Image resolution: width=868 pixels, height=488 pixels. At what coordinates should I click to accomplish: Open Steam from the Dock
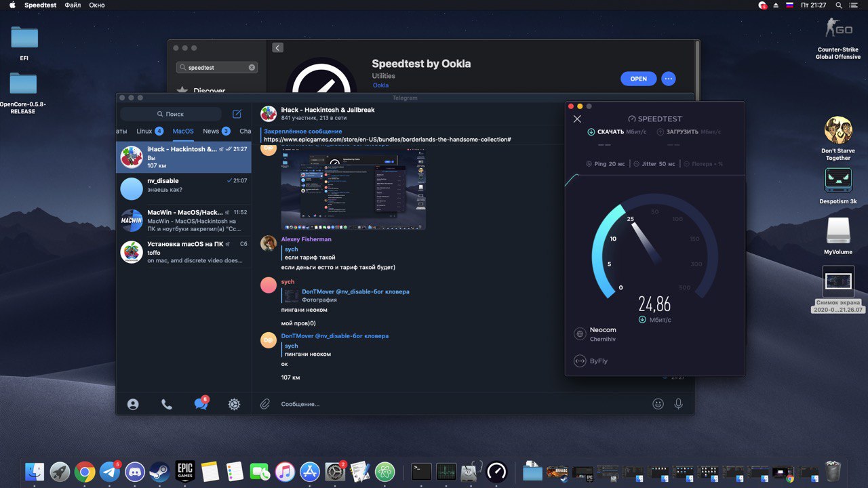tap(160, 472)
